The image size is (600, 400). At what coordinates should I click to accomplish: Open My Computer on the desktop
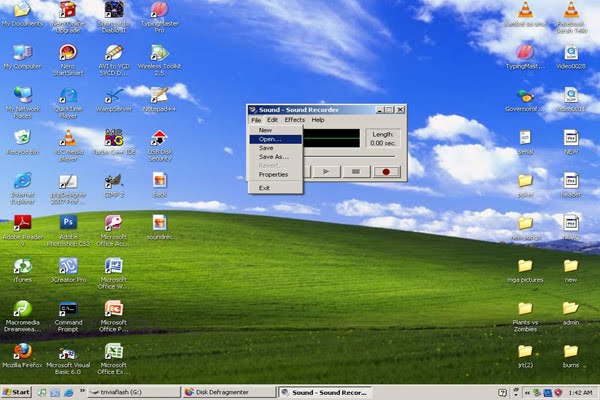(x=23, y=57)
